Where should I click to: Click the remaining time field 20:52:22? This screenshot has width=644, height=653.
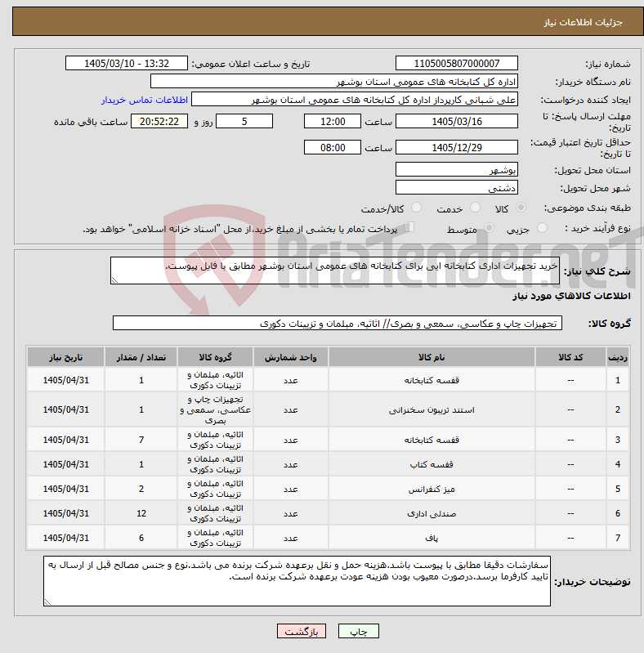coord(159,121)
